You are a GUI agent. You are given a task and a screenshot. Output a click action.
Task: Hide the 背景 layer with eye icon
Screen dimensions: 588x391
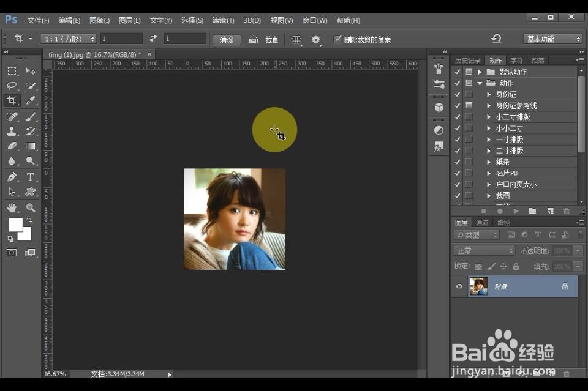[459, 286]
